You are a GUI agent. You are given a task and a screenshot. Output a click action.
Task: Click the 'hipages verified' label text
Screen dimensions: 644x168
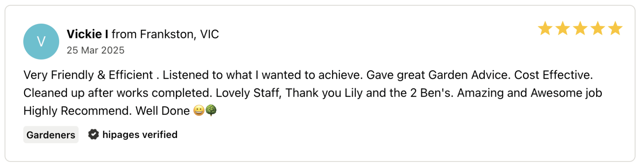[x=140, y=134]
